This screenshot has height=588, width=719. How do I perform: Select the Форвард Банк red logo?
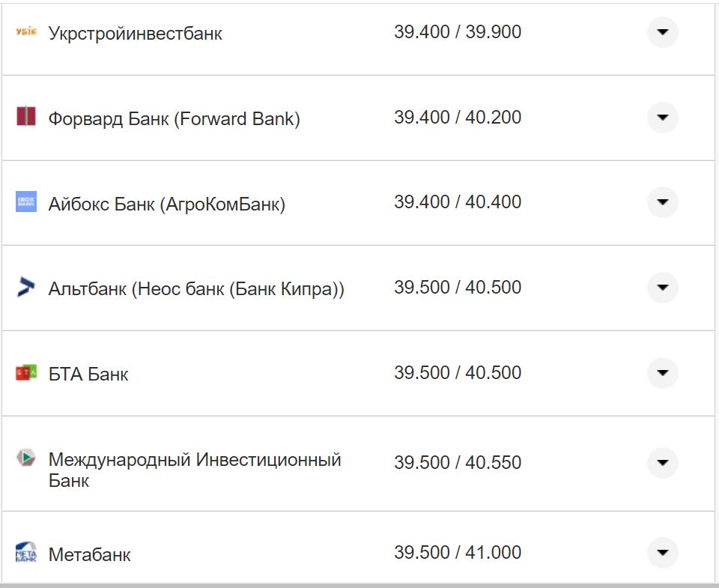point(25,118)
